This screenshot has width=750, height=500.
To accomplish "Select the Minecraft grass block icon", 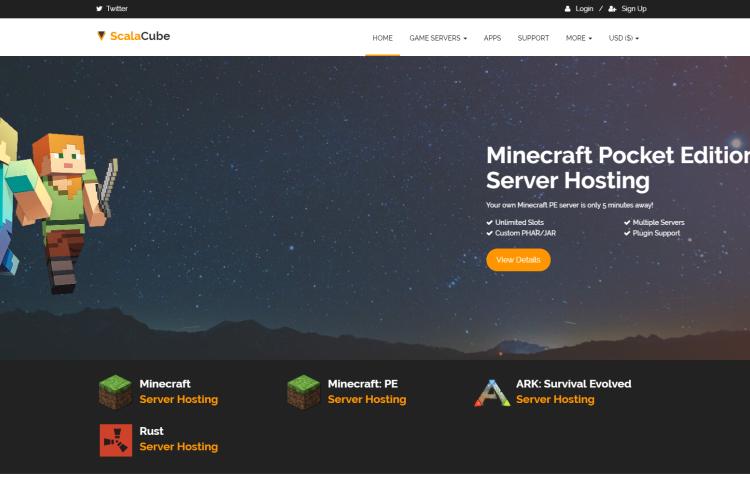I will coord(115,392).
